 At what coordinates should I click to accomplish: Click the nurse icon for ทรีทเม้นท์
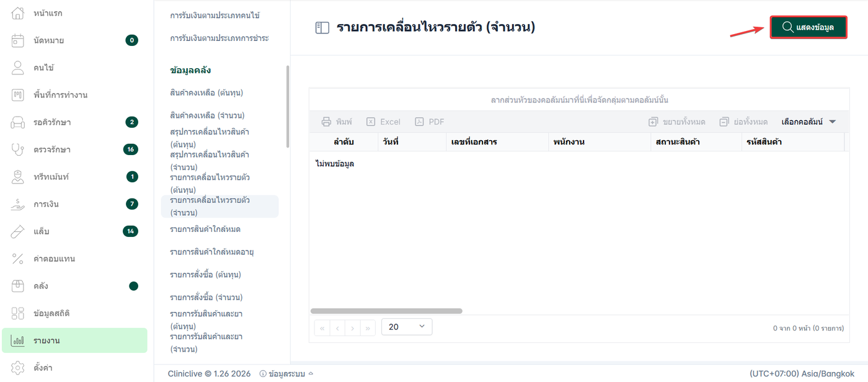(18, 177)
